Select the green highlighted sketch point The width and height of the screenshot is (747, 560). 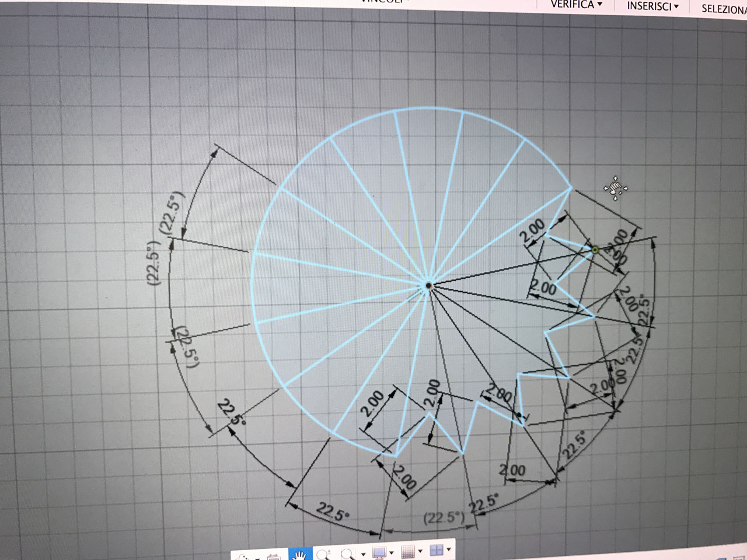595,250
